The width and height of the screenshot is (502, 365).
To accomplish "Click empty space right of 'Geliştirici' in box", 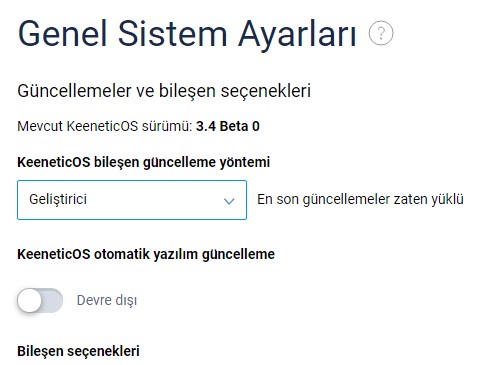I will coord(153,200).
